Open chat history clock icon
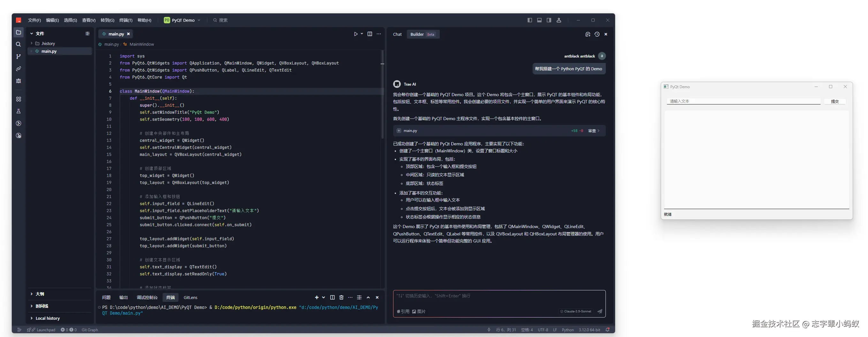 (x=597, y=34)
